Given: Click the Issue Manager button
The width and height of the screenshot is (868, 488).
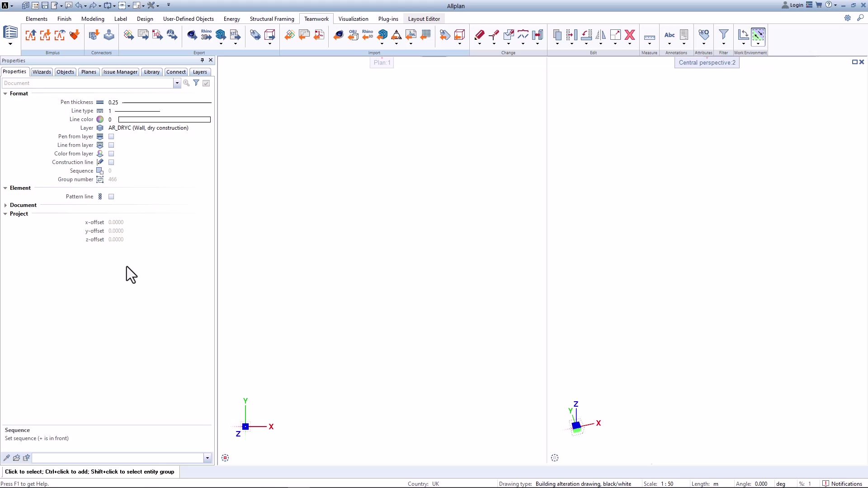Looking at the screenshot, I should point(120,71).
